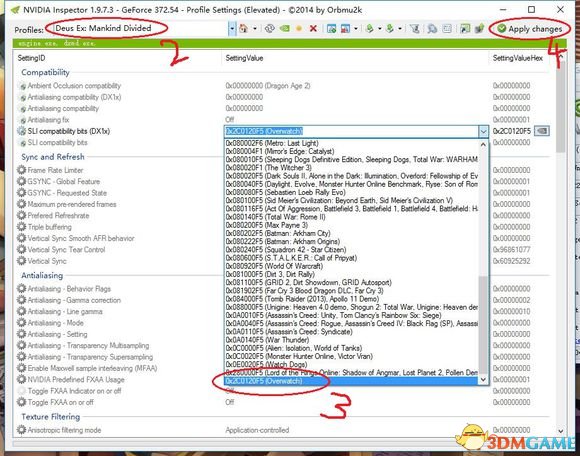Open the export profiles dropdown arrow
This screenshot has width=580, height=456.
(x=380, y=28)
